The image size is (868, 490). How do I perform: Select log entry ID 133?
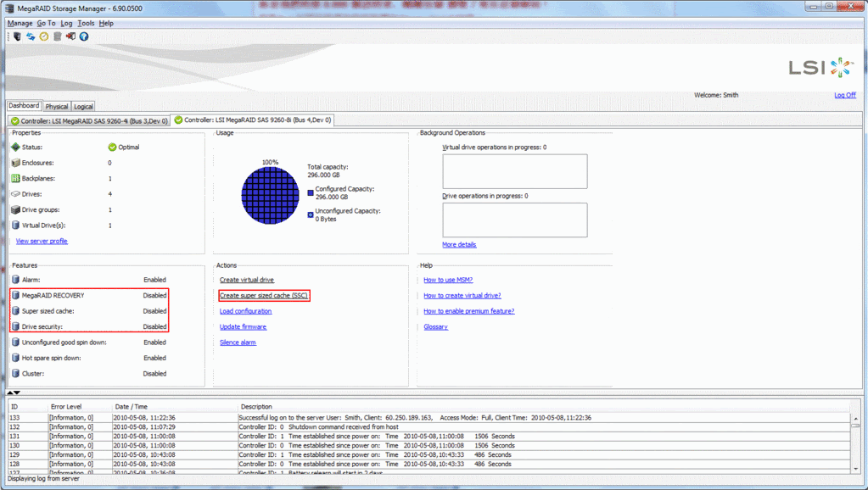(x=429, y=418)
